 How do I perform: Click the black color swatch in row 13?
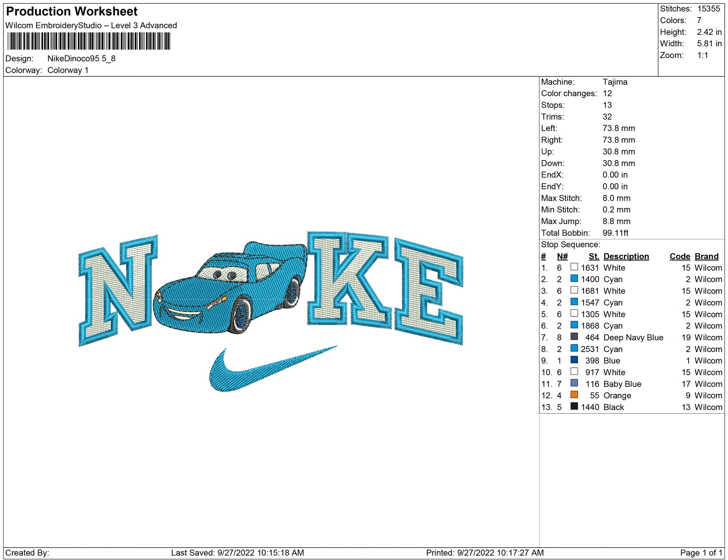[x=574, y=406]
